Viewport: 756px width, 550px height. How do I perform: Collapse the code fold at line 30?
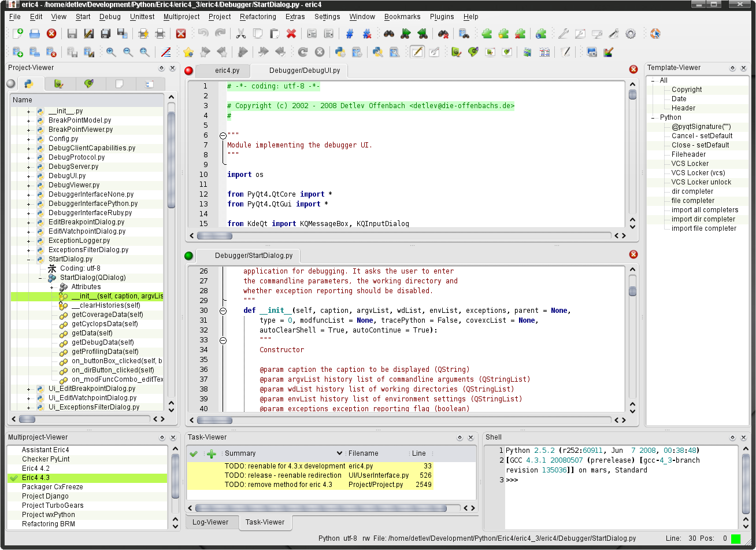pyautogui.click(x=223, y=310)
